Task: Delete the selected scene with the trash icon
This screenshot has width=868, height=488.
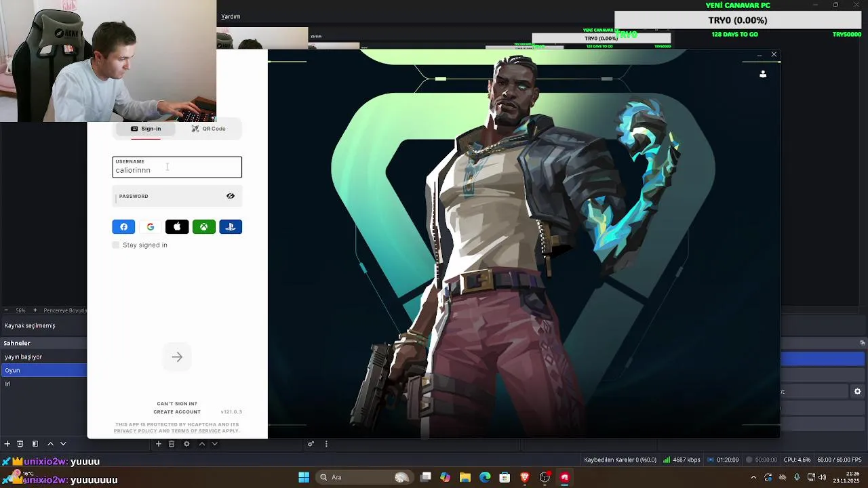Action: [20, 444]
